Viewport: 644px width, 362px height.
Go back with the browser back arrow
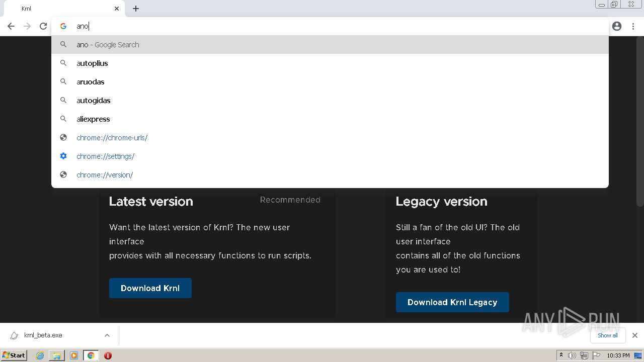11,26
